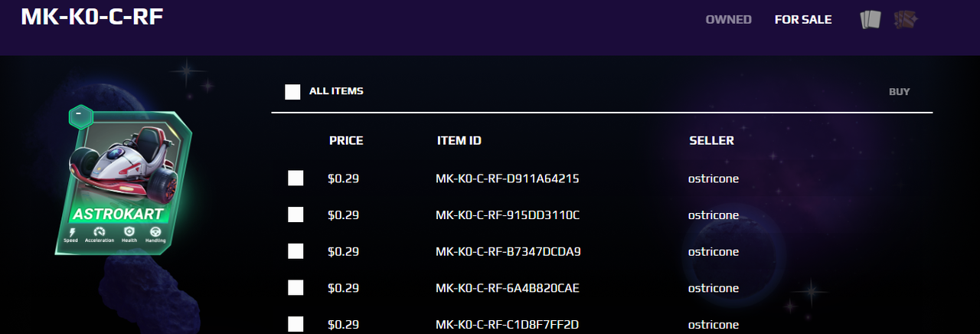Sort listings by ITEM ID column header
Image resolution: width=980 pixels, height=334 pixels.
(459, 141)
